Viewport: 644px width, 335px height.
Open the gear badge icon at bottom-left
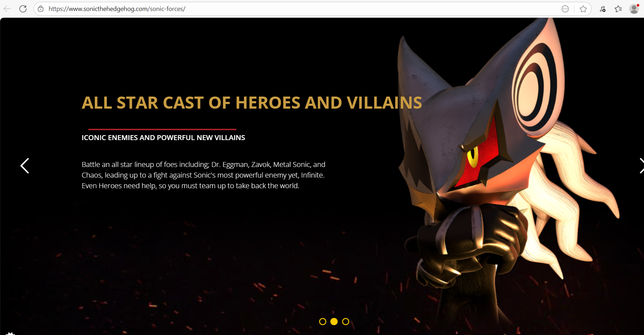coord(10,333)
